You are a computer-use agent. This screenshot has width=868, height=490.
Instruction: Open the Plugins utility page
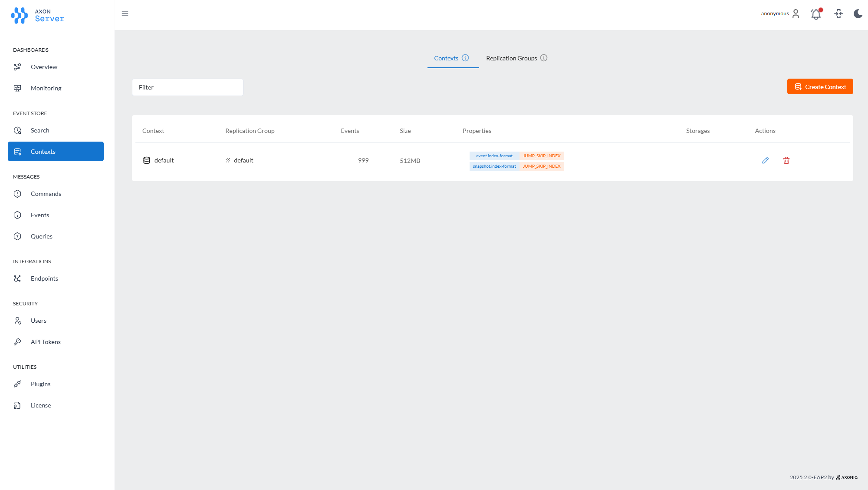click(x=40, y=384)
